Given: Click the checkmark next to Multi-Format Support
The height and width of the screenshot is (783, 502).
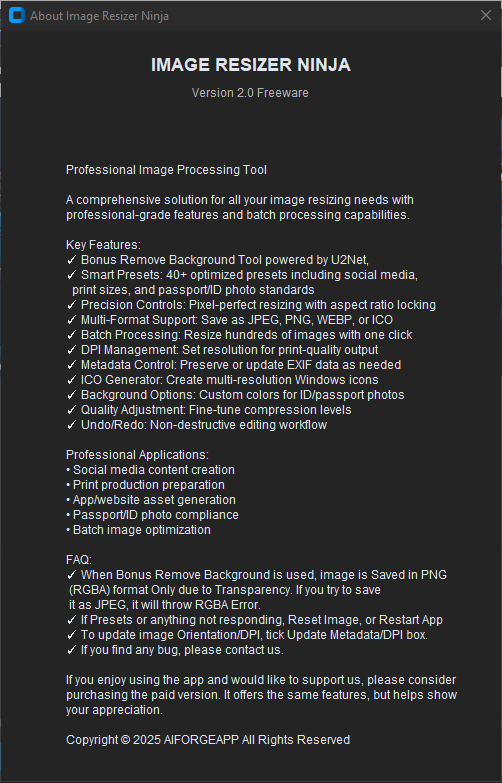Looking at the screenshot, I should 71,320.
